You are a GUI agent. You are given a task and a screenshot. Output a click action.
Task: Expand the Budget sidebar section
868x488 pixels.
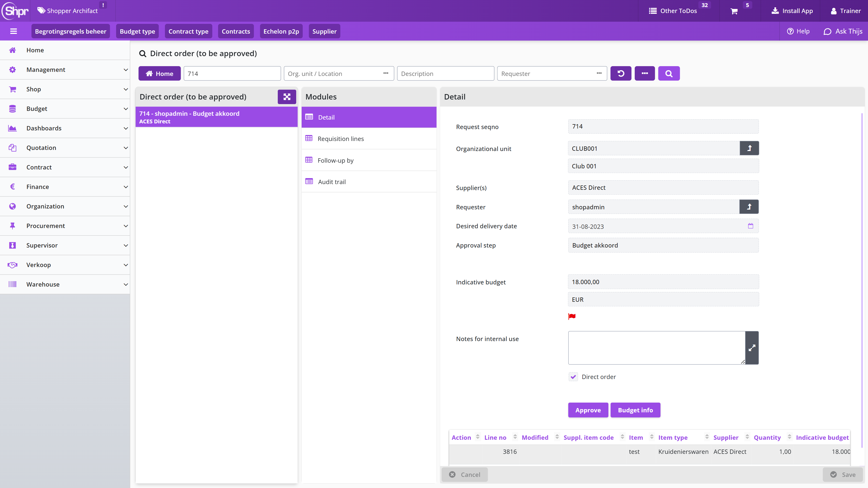(x=65, y=109)
